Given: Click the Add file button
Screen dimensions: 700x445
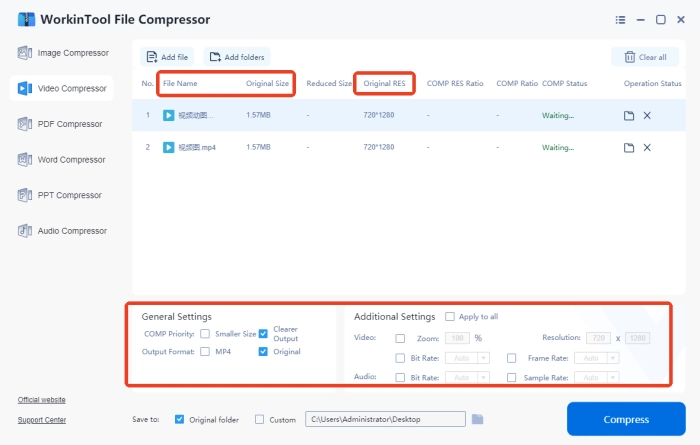Looking at the screenshot, I should (166, 58).
